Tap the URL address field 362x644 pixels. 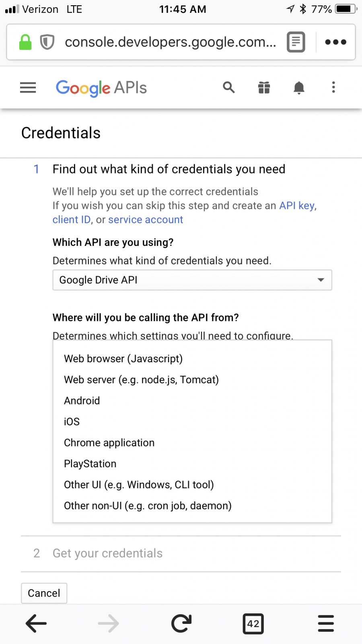(x=171, y=42)
